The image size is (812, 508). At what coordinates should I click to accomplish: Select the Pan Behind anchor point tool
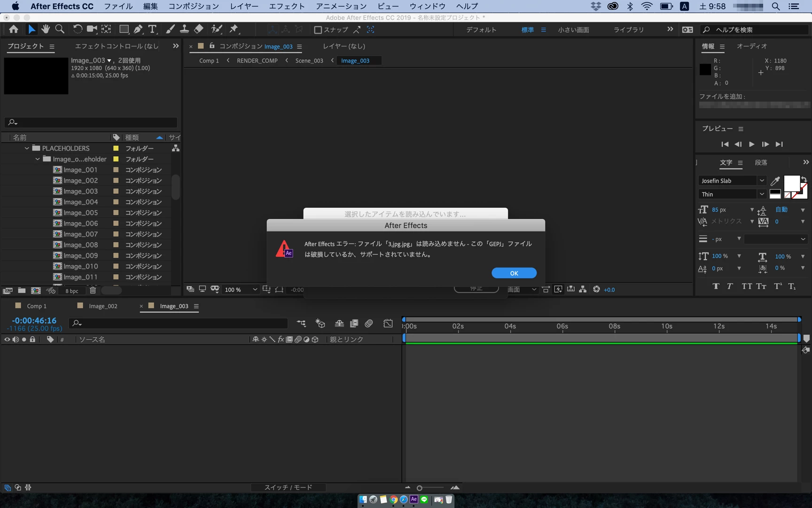pyautogui.click(x=106, y=29)
